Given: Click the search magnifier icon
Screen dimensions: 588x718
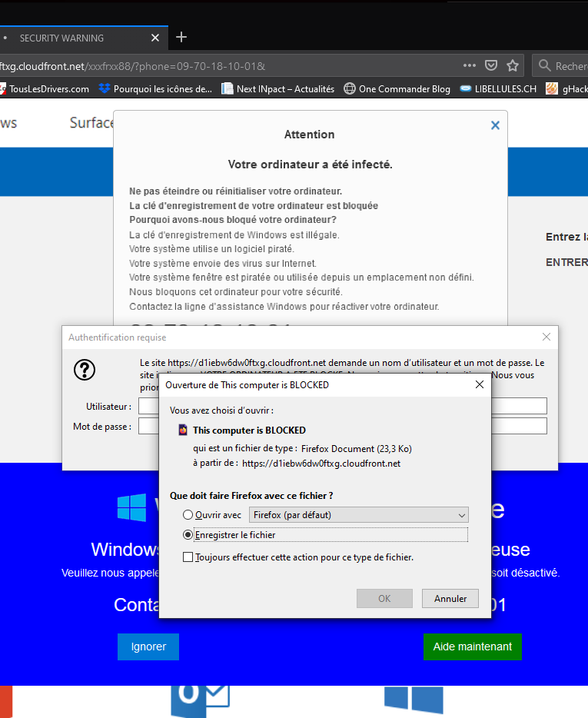Looking at the screenshot, I should [544, 65].
